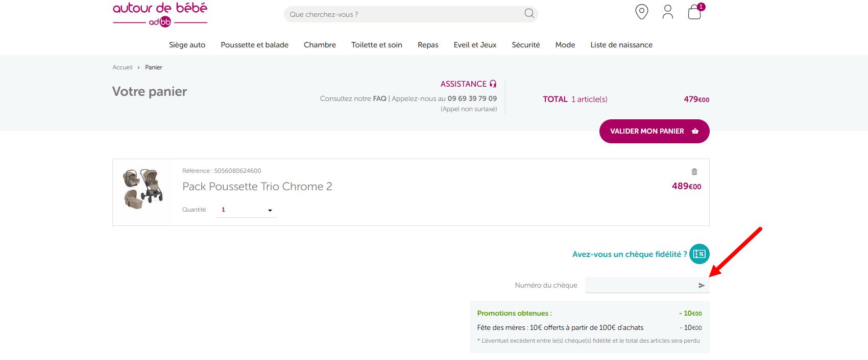Focus the Numéro du chèque field

(647, 285)
